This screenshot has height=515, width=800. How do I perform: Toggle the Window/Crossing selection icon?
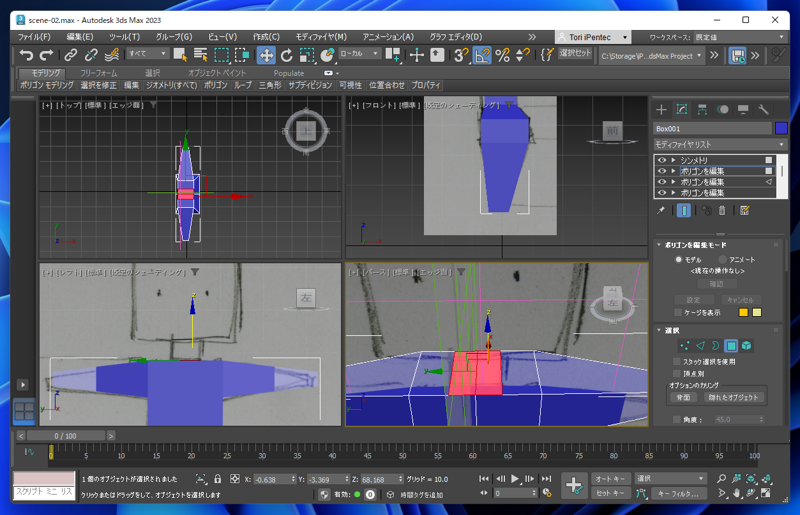point(242,55)
